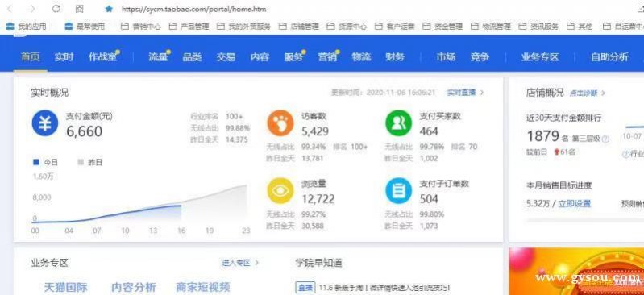
Task: Click the 464 paying buyers value
Action: [x=429, y=131]
